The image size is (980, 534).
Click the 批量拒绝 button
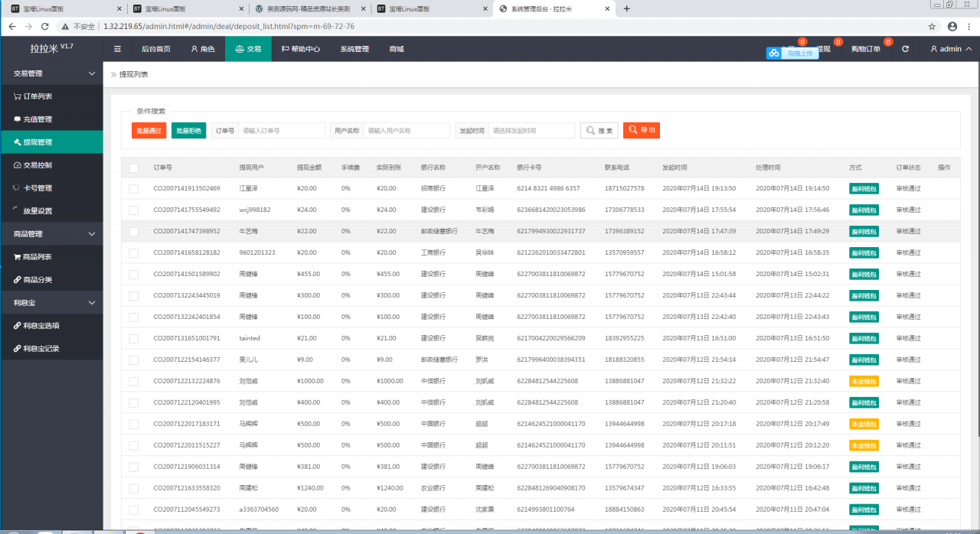(x=188, y=131)
